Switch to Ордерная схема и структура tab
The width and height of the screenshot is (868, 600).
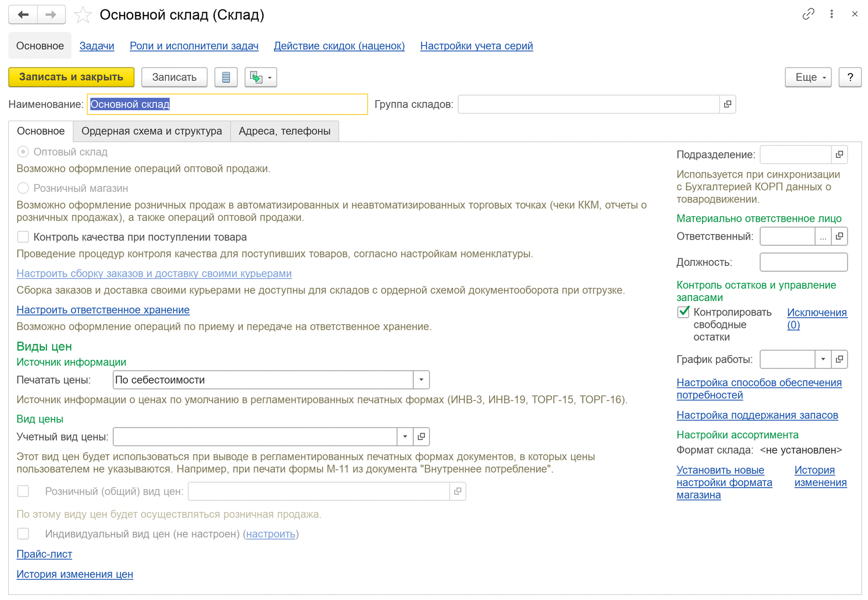(x=152, y=131)
